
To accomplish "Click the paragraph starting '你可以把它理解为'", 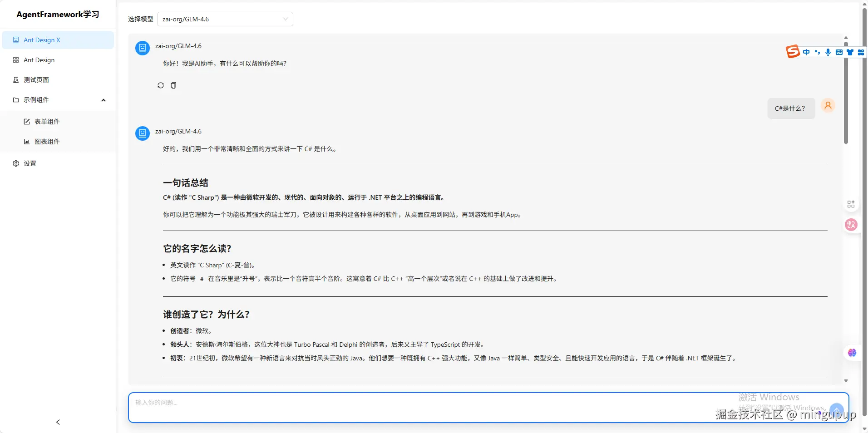I will pyautogui.click(x=343, y=215).
